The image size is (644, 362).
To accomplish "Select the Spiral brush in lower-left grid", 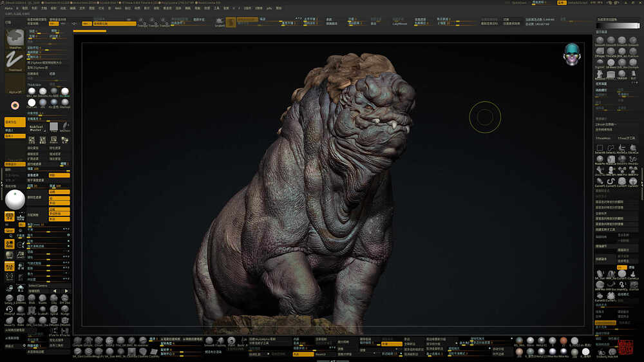I will pyautogui.click(x=54, y=310).
